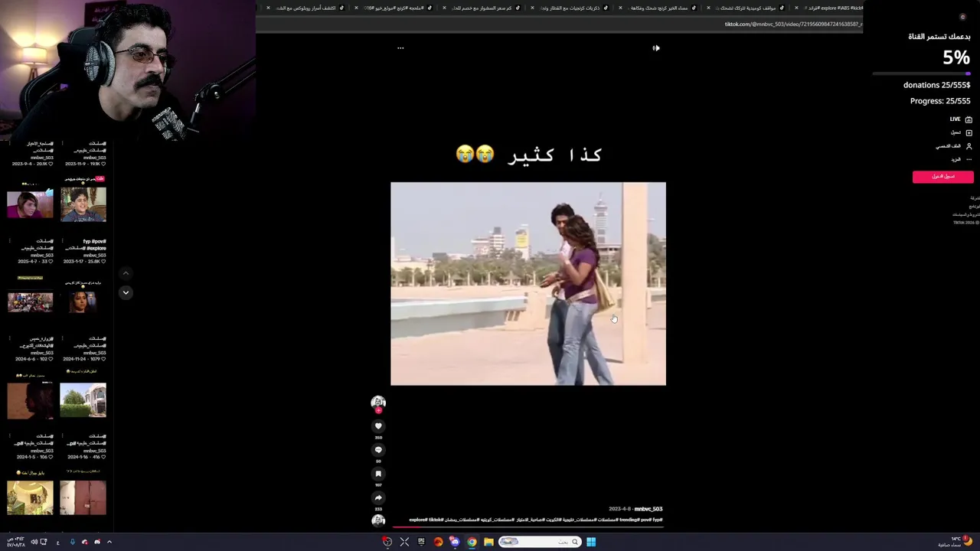Open thumbnail of the villa with a green lawn
This screenshot has width=980, height=551.
click(83, 399)
